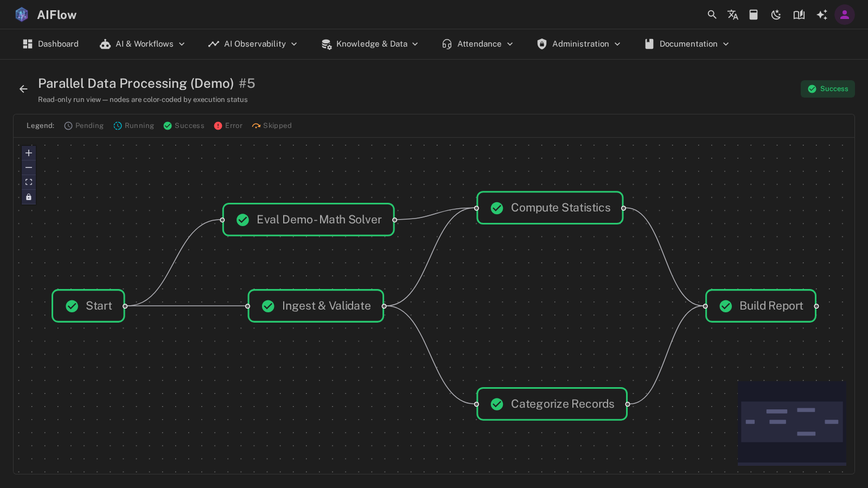The height and width of the screenshot is (488, 868).
Task: Click the Administration shield icon
Action: (x=542, y=44)
